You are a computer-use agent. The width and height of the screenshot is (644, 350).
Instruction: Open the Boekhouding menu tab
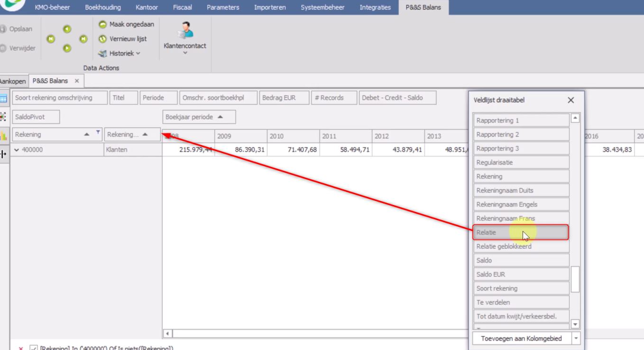(103, 7)
